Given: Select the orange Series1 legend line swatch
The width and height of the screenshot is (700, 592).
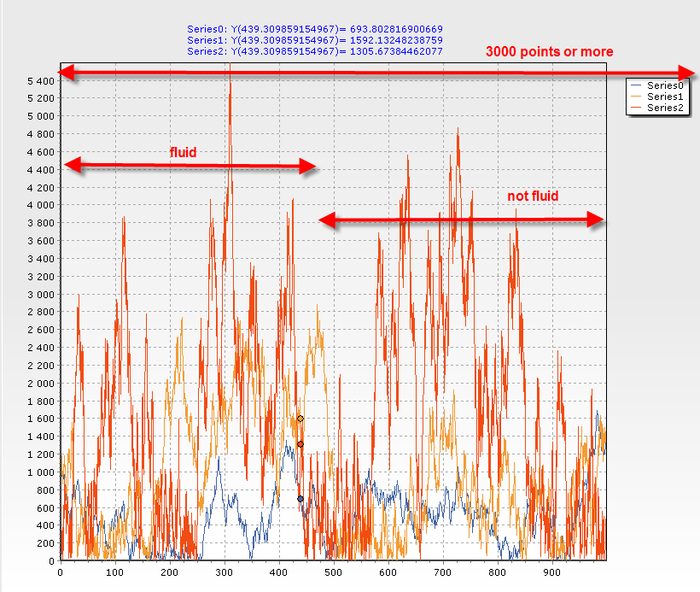Looking at the screenshot, I should click(x=636, y=97).
